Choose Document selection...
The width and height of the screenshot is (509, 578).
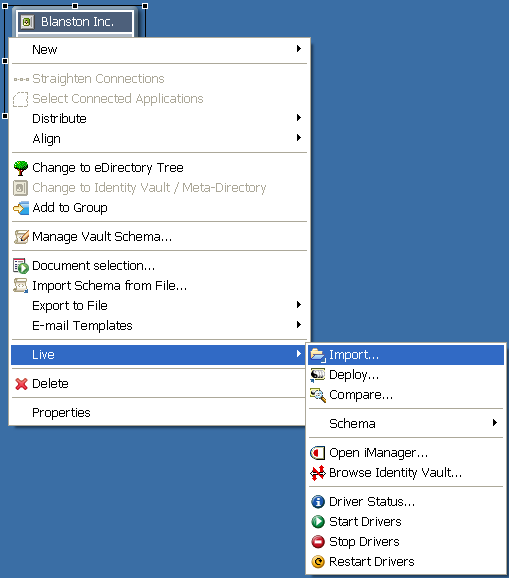[x=159, y=266]
